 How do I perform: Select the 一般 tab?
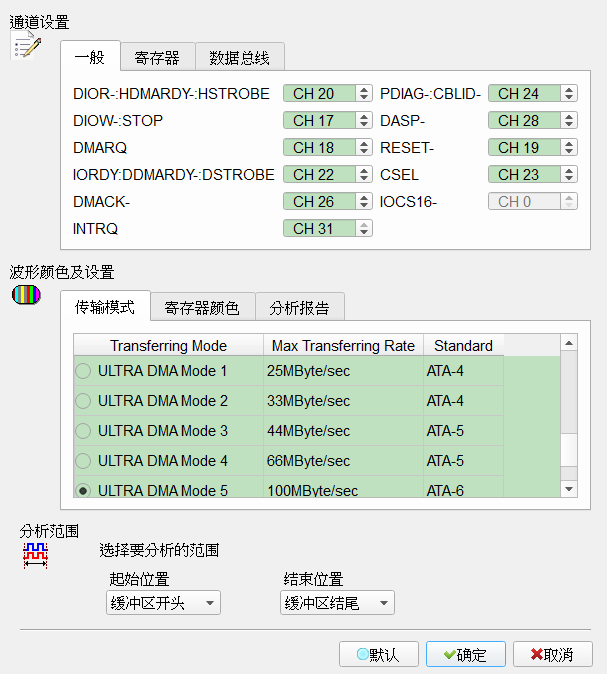click(x=90, y=56)
